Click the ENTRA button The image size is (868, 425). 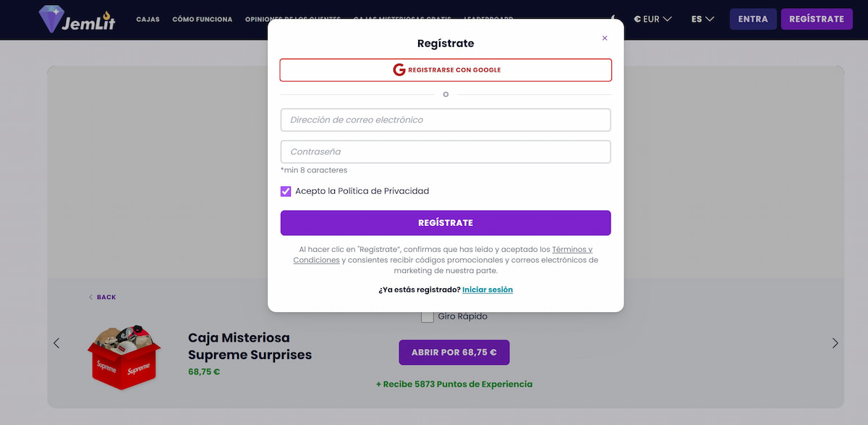[x=753, y=19]
